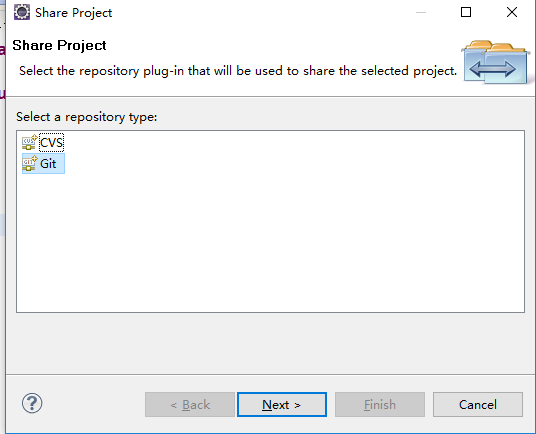536x434 pixels.
Task: Click the Git repository icon
Action: click(x=29, y=164)
